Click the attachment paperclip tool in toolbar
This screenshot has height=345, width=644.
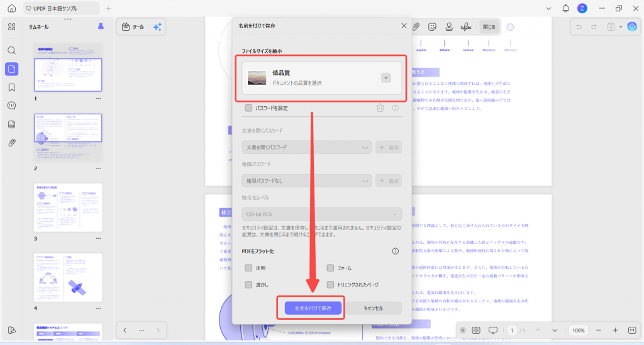416,27
